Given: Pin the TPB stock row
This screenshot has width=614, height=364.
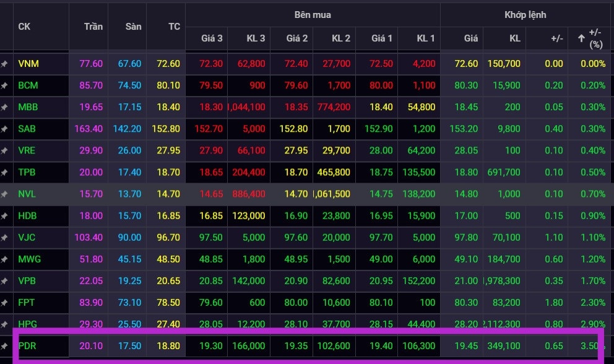Looking at the screenshot, I should 4,172.
